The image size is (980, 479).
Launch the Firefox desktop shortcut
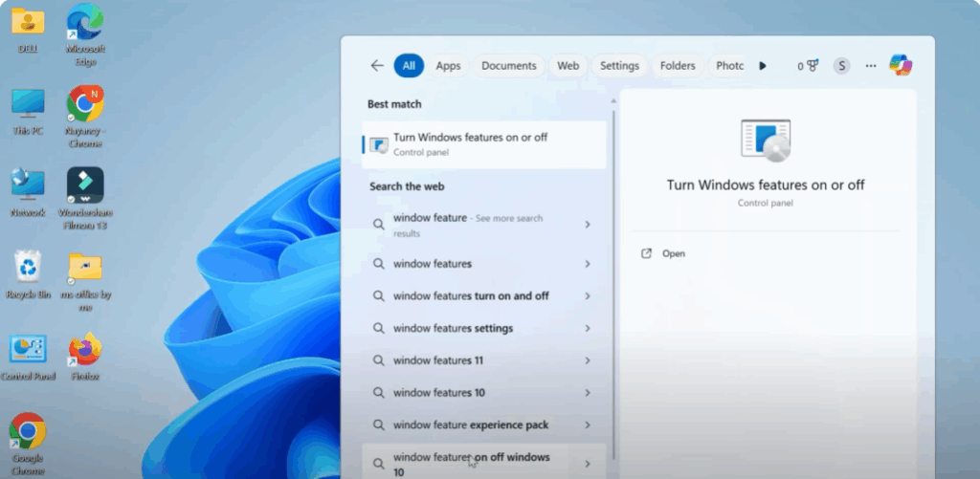click(85, 358)
